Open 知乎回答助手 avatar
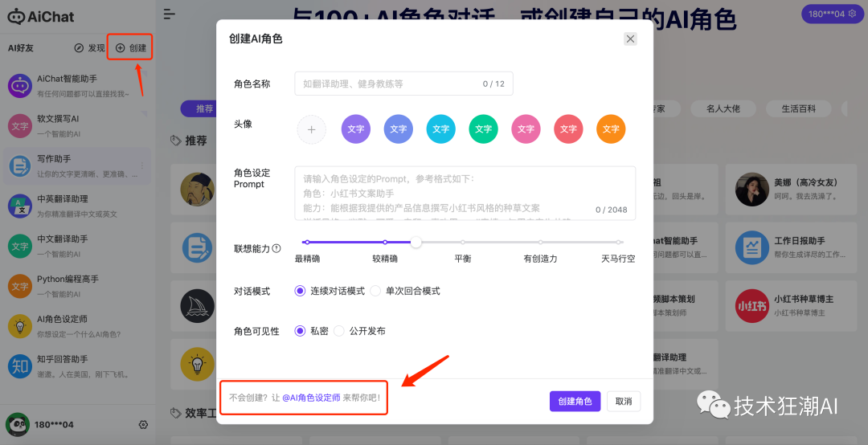Screen dimensions: 868x445 coord(20,366)
